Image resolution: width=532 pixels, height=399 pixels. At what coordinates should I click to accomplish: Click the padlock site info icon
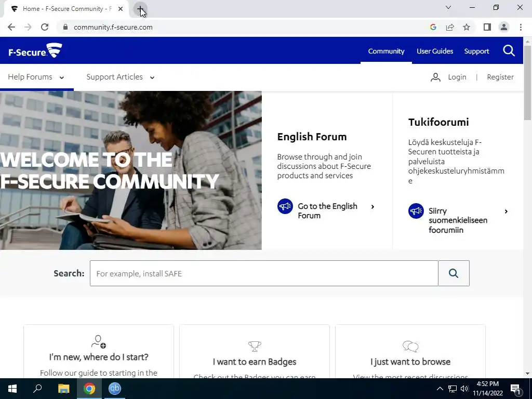pyautogui.click(x=65, y=27)
